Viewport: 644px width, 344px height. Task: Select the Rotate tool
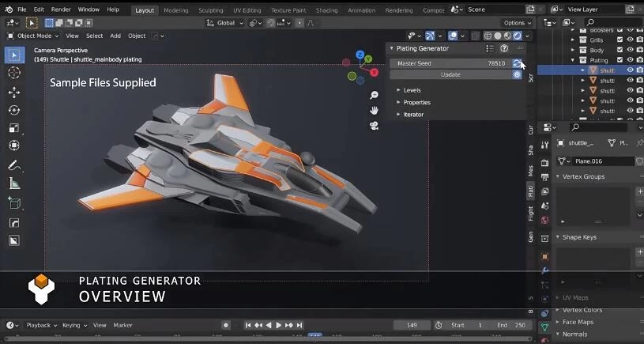pyautogui.click(x=13, y=110)
